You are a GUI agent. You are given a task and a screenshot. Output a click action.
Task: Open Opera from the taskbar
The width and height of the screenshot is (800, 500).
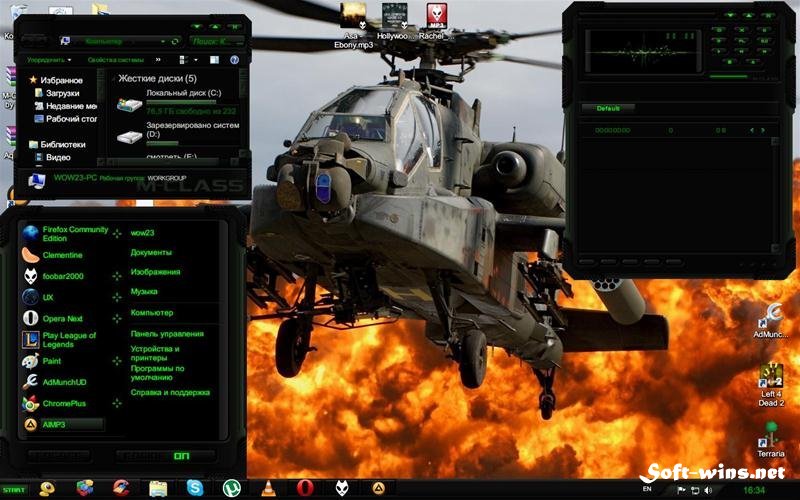tap(305, 488)
